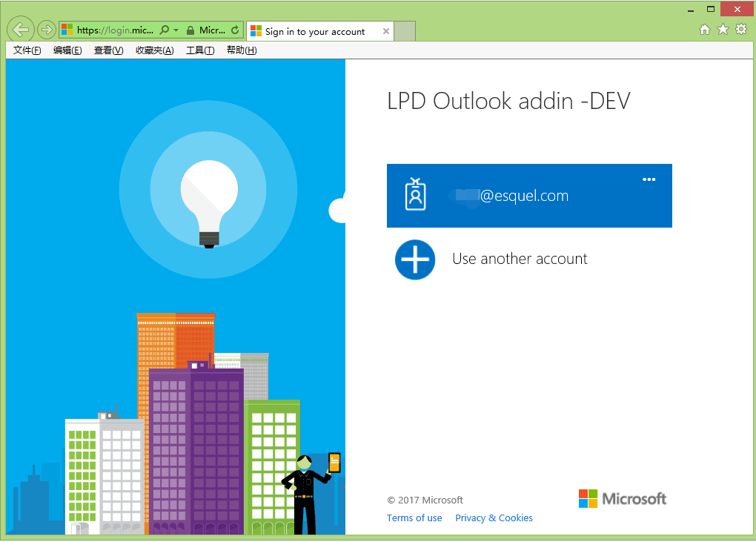Open the 编辑(E) menu
The width and height of the screenshot is (756, 542).
point(67,50)
